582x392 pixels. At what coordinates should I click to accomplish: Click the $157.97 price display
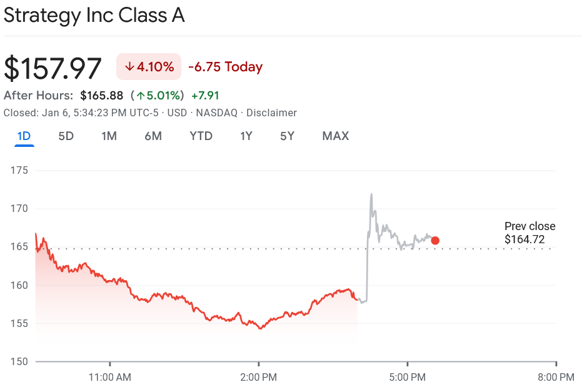[x=53, y=67]
